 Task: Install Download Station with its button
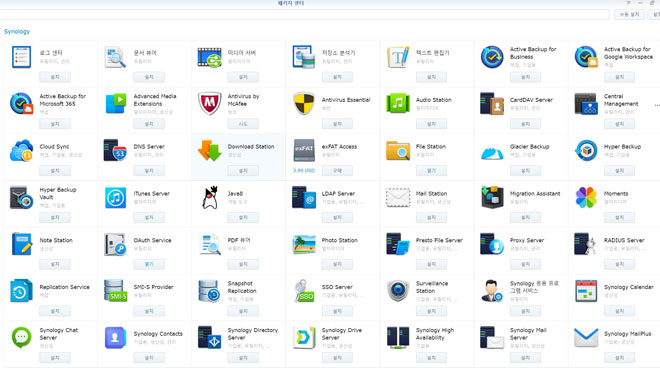pyautogui.click(x=243, y=171)
